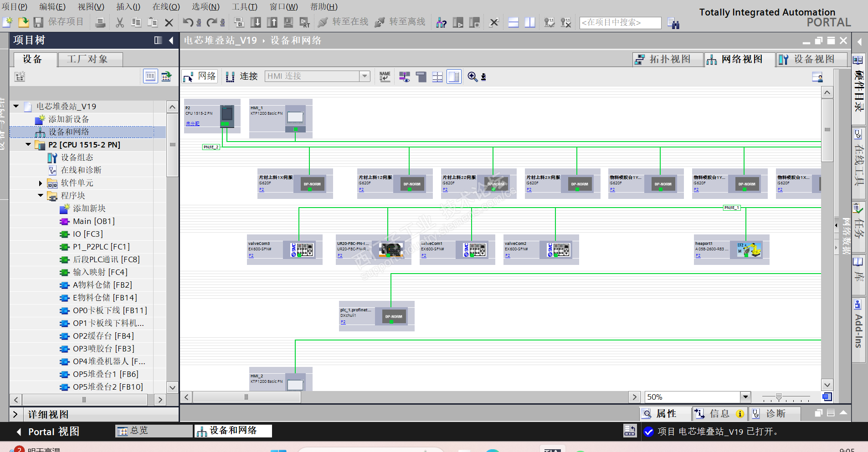
Task: Collapse the project tree panel arrow
Action: coord(171,41)
